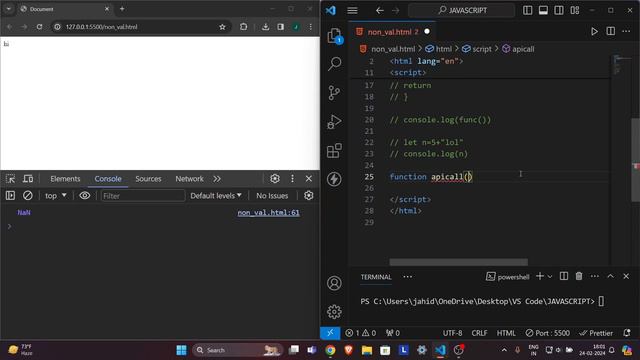Viewport: 640px width, 360px height.
Task: Toggle console live expression eye
Action: (x=84, y=196)
